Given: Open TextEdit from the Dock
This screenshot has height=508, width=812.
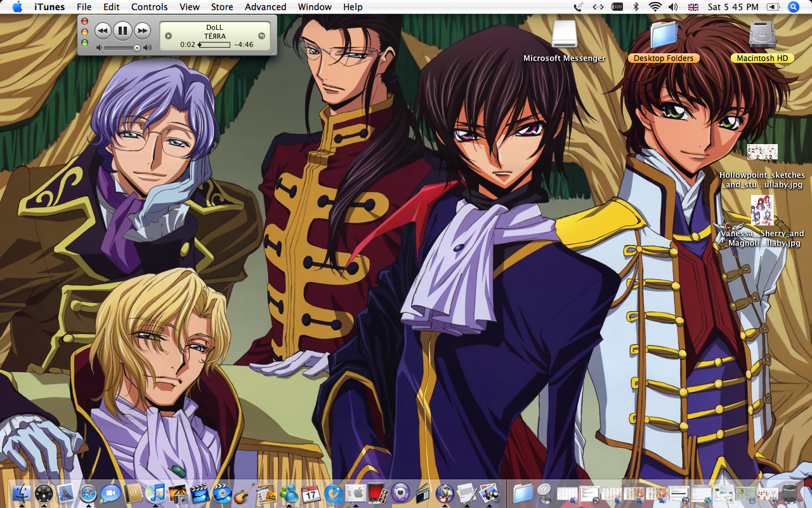Looking at the screenshot, I should point(467,493).
